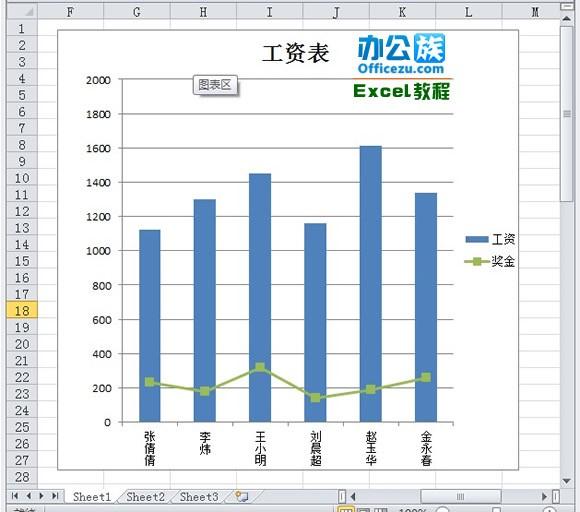
Task: Click the blue bar for 张倩倩
Action: 149,326
